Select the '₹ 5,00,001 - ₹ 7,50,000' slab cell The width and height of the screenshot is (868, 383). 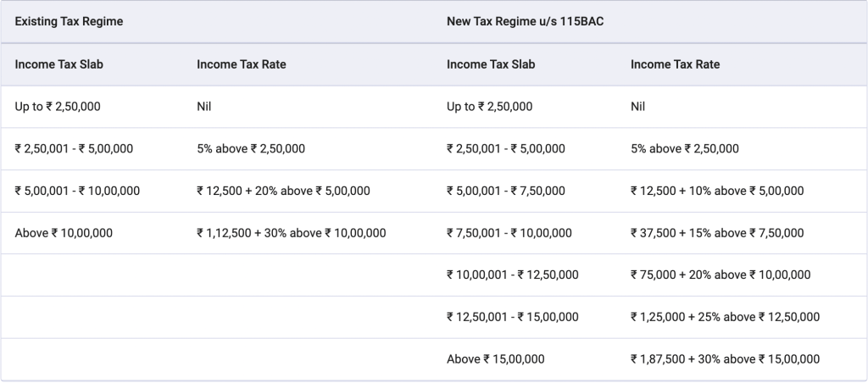(506, 191)
